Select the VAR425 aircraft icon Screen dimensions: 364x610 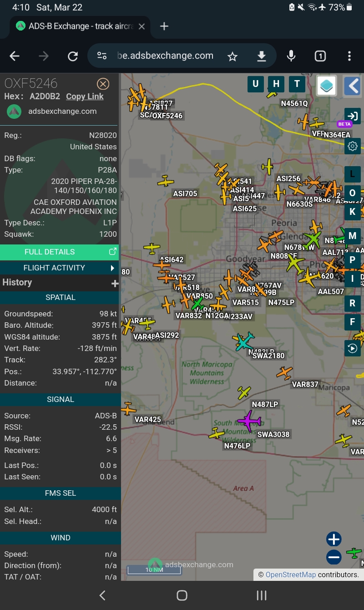[x=127, y=409]
